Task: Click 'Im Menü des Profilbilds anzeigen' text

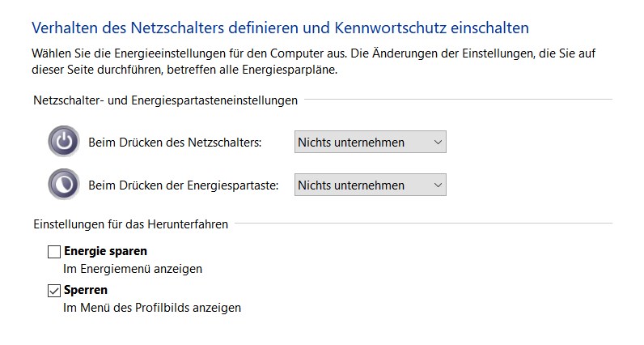Action: tap(152, 308)
